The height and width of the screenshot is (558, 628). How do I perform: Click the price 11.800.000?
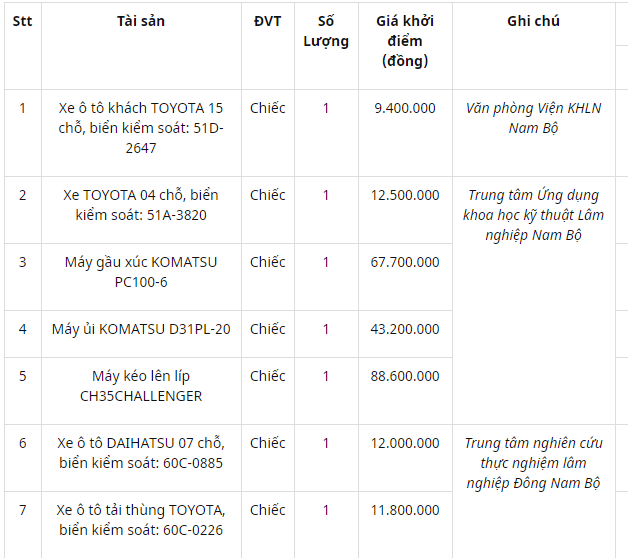pos(405,509)
